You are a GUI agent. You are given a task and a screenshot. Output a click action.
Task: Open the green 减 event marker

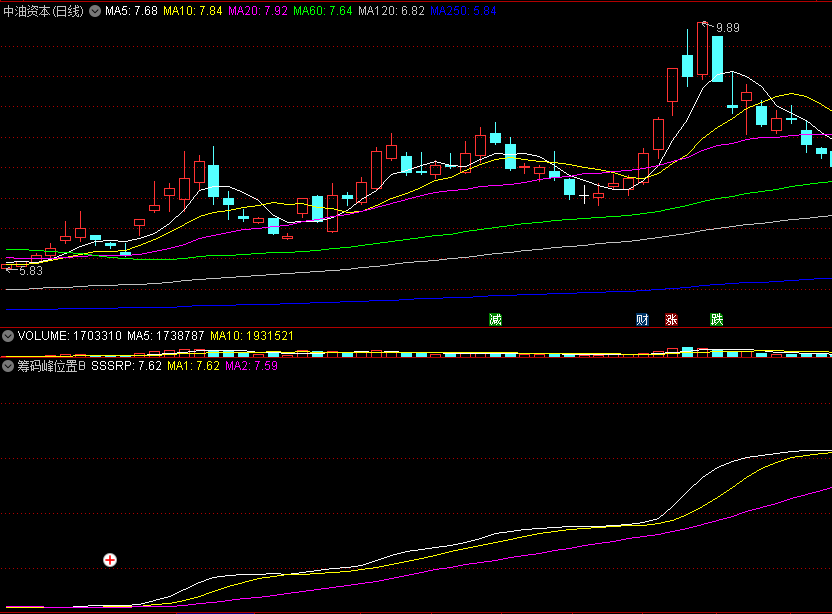495,319
